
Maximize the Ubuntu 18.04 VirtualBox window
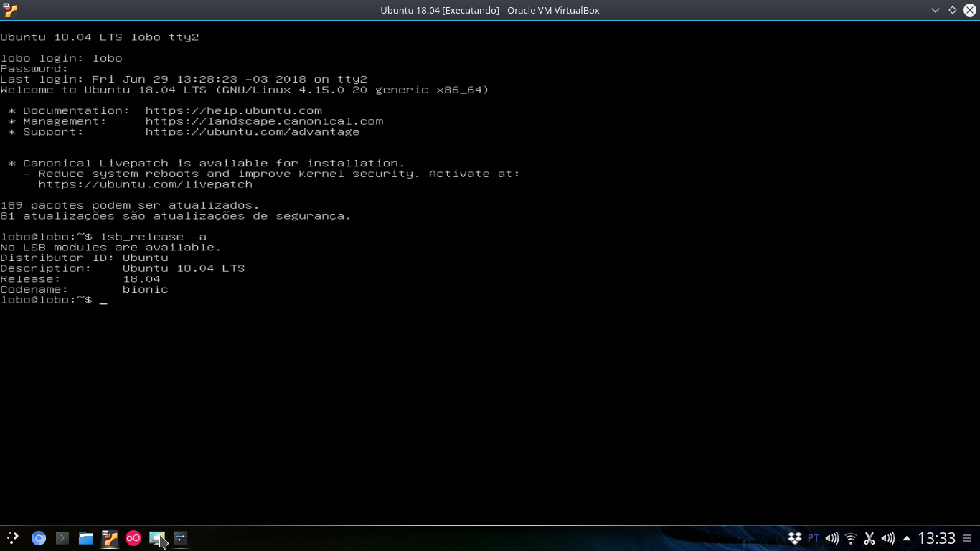[953, 10]
